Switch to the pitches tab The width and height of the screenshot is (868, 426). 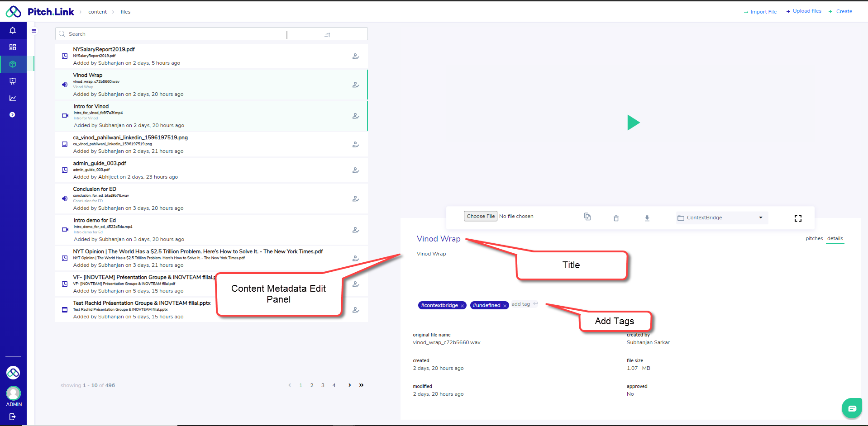tap(814, 238)
